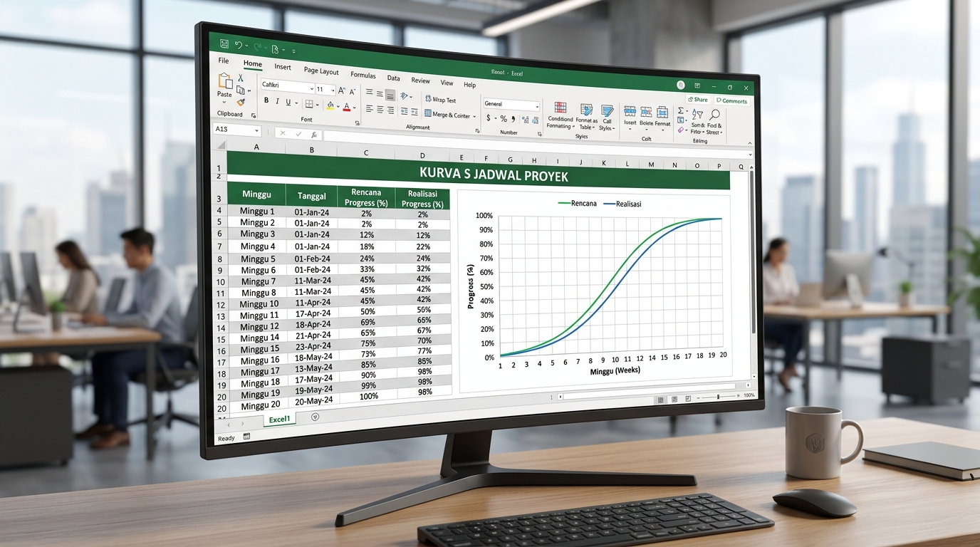Select the Excel1 sheet tab
This screenshot has width=980, height=547.
click(x=280, y=420)
